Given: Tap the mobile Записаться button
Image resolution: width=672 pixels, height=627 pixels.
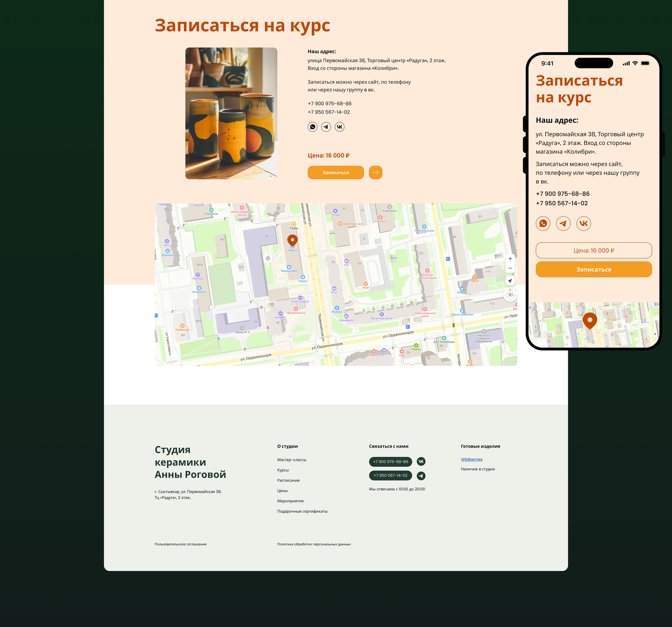Looking at the screenshot, I should point(594,269).
